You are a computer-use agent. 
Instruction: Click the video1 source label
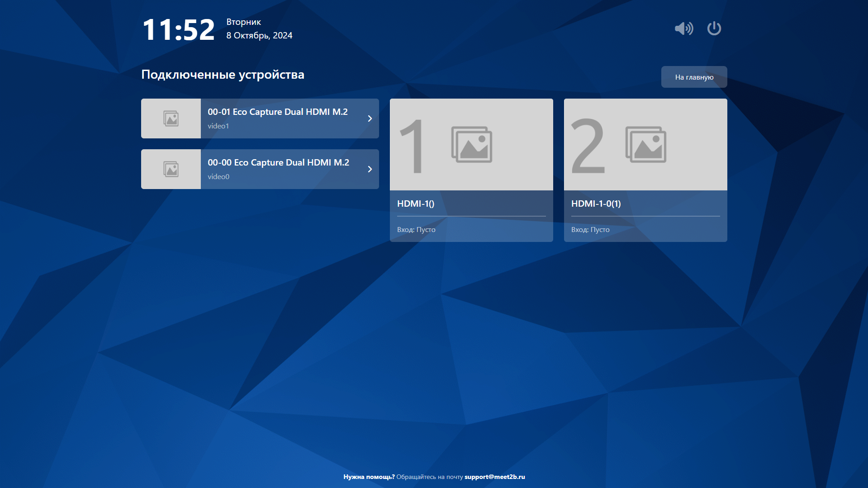[218, 126]
